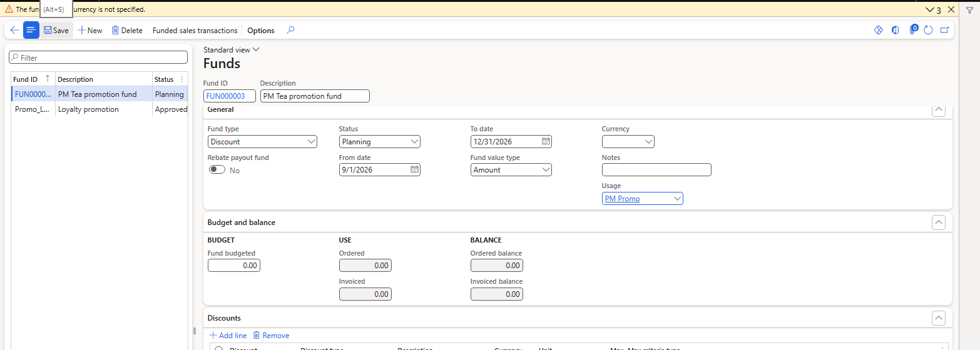This screenshot has height=350, width=980.
Task: Open the To date calendar picker
Action: [x=546, y=141]
